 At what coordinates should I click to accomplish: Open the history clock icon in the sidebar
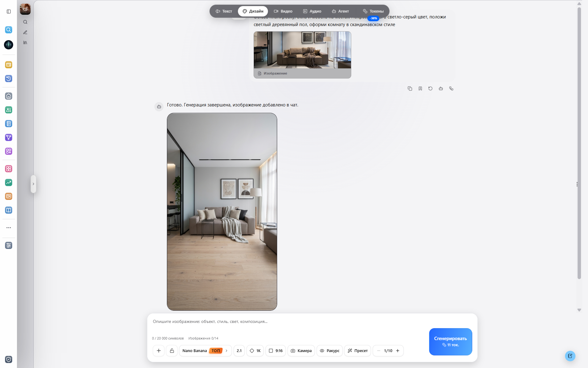click(9, 79)
